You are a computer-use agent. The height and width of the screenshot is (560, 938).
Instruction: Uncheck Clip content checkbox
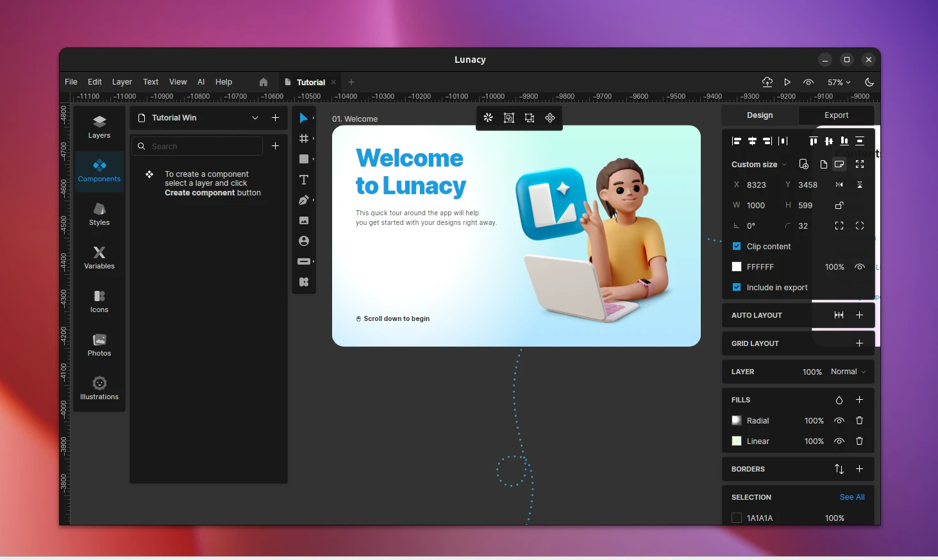[x=737, y=247]
